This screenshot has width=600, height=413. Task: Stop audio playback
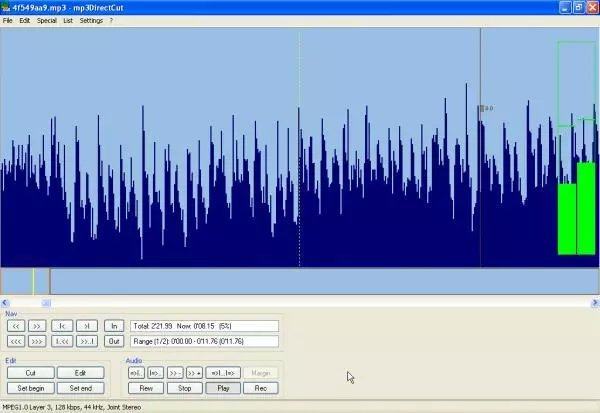[184, 388]
